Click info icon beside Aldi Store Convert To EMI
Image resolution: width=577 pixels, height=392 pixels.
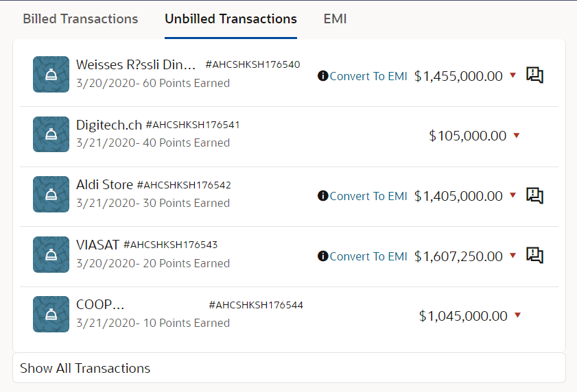pyautogui.click(x=323, y=196)
